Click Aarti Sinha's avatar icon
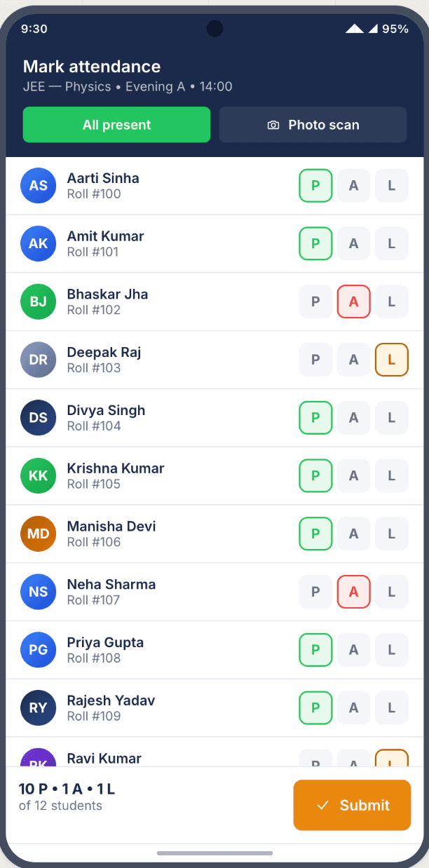 [x=38, y=185]
